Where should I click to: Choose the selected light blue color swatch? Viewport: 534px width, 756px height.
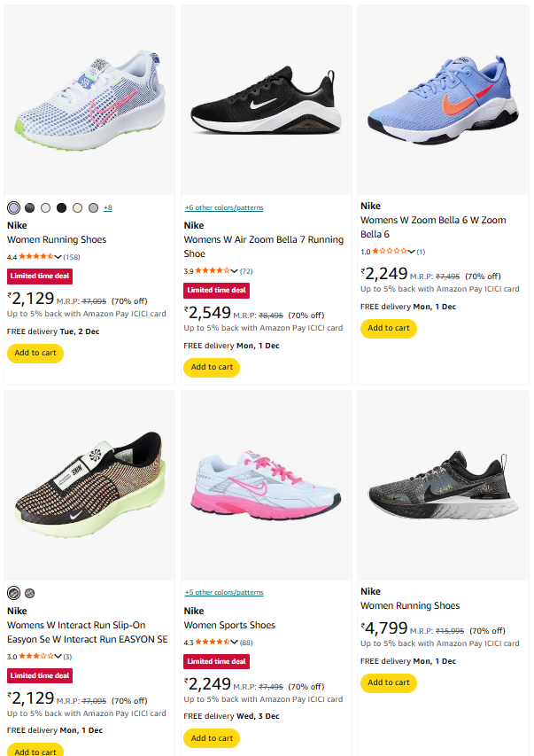tap(13, 207)
